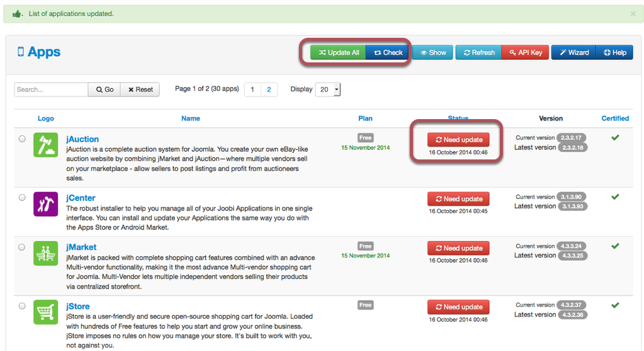644x351 pixels.
Task: Go to page 2 of apps
Action: [269, 89]
